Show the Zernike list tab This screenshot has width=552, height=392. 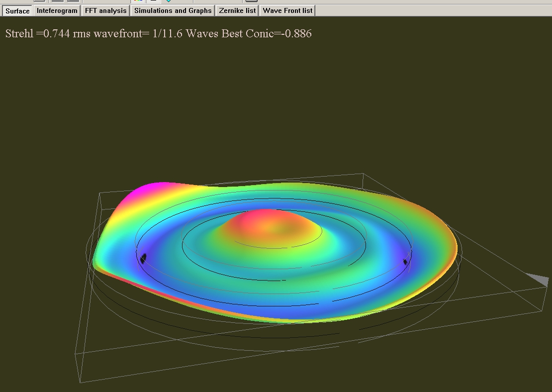(237, 10)
